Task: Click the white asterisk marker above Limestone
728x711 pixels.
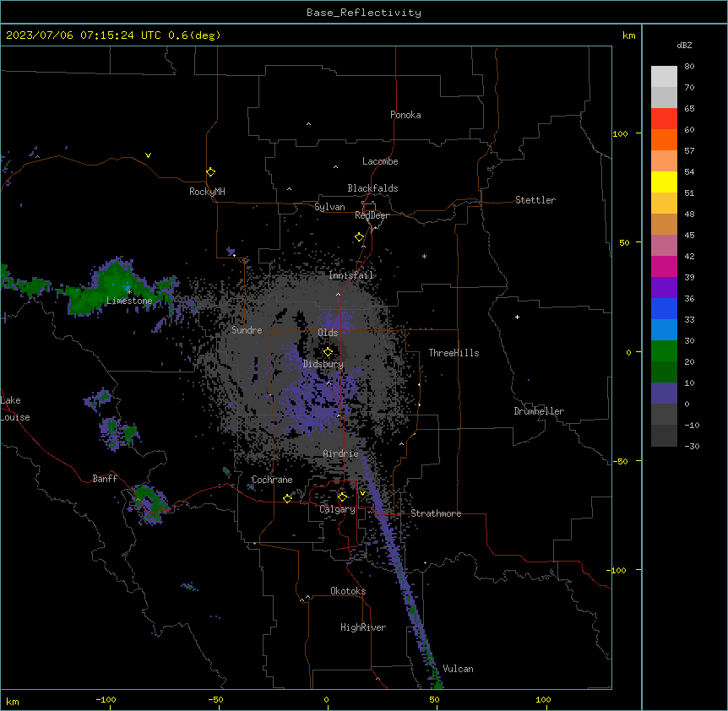Action: (130, 292)
